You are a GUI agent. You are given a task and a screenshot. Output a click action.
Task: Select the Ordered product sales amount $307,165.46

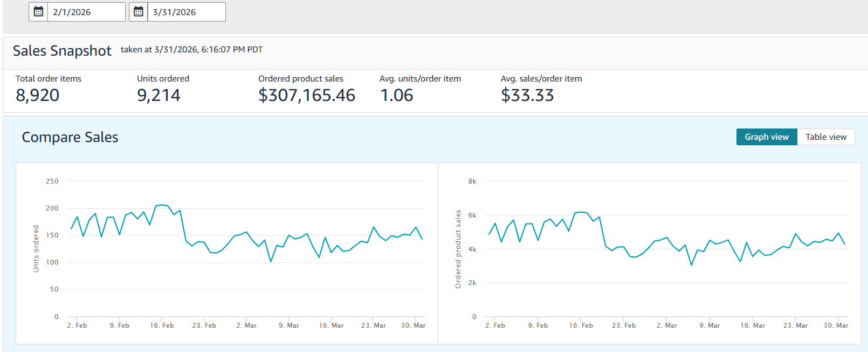(x=306, y=96)
